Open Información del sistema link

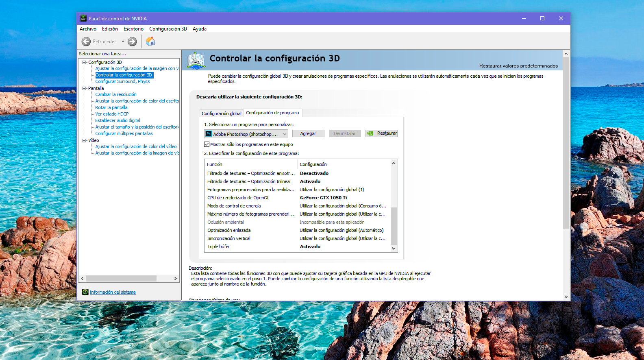point(113,292)
